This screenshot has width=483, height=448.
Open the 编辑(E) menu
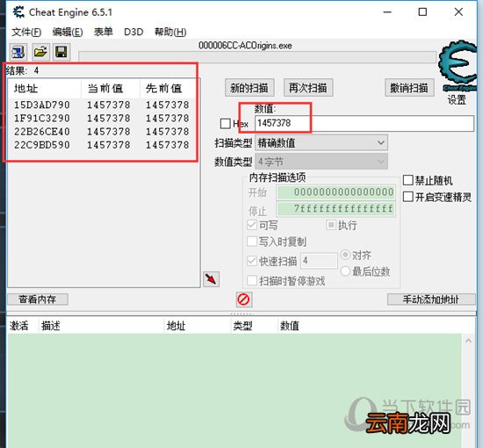tap(68, 32)
